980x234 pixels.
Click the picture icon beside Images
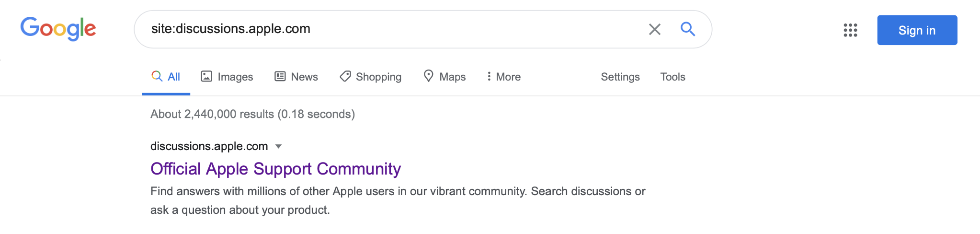click(x=206, y=76)
